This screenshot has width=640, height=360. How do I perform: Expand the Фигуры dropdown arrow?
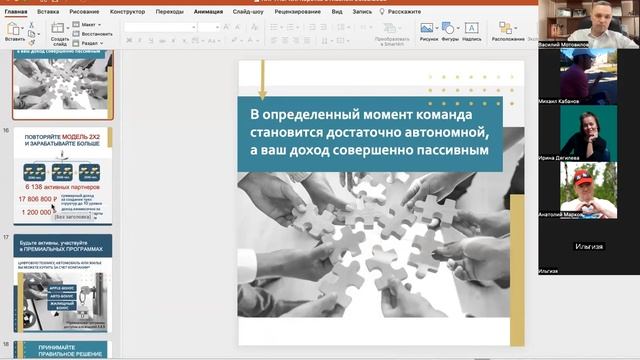458,28
